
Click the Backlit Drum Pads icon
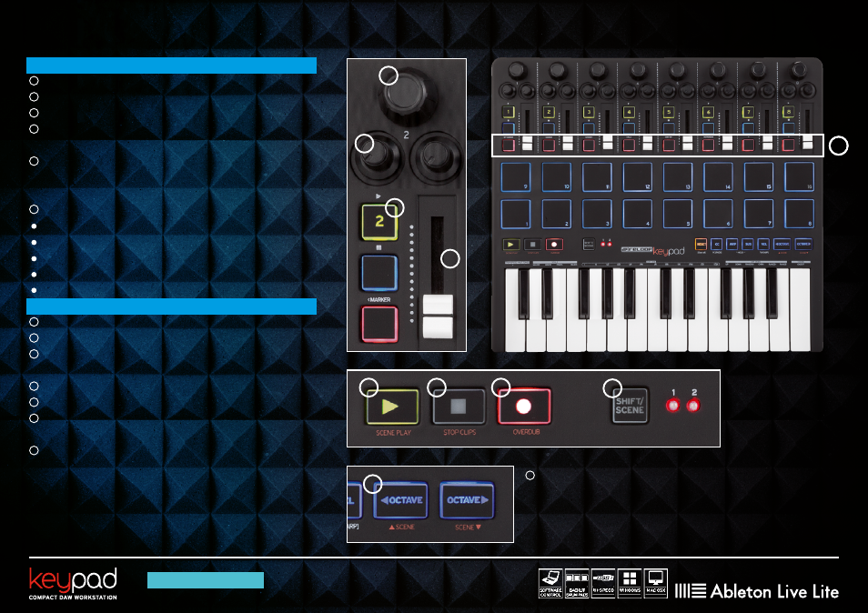point(577,583)
